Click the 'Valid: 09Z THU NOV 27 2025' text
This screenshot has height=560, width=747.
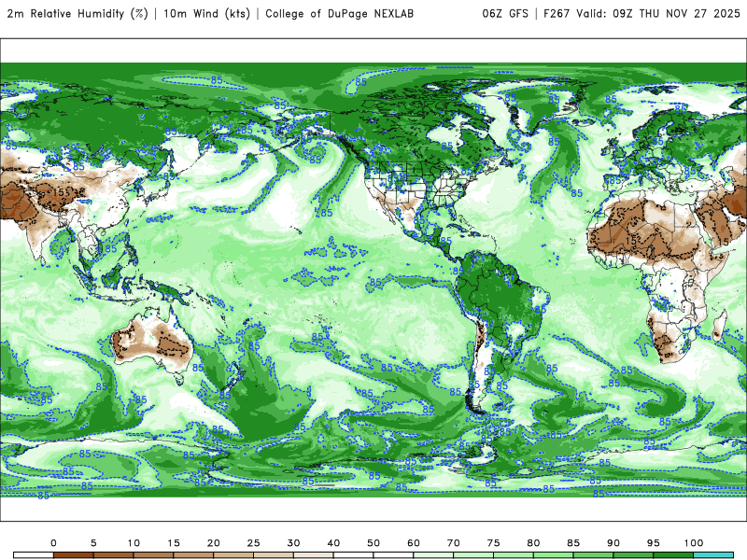[x=658, y=14]
